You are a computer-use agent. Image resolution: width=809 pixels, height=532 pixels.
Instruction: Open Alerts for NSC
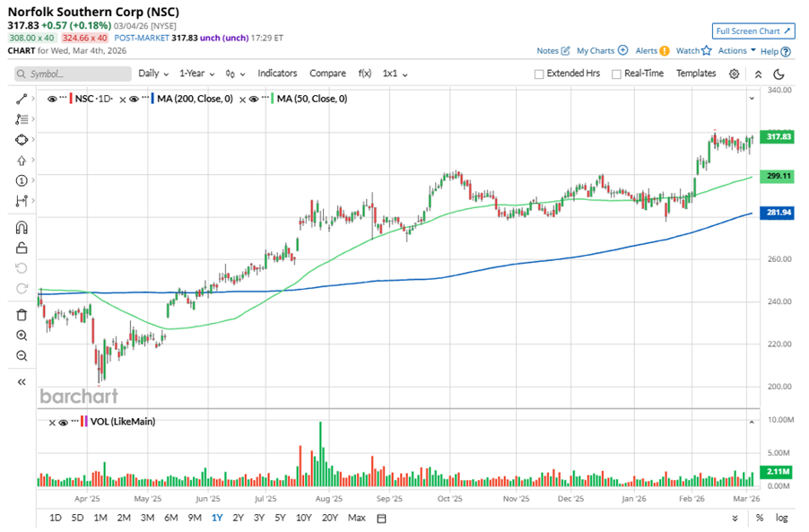[x=652, y=50]
